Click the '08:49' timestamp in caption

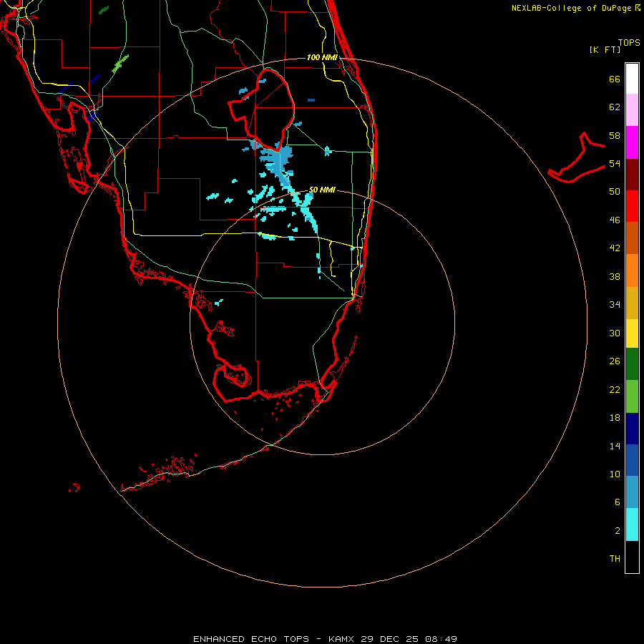click(441, 639)
